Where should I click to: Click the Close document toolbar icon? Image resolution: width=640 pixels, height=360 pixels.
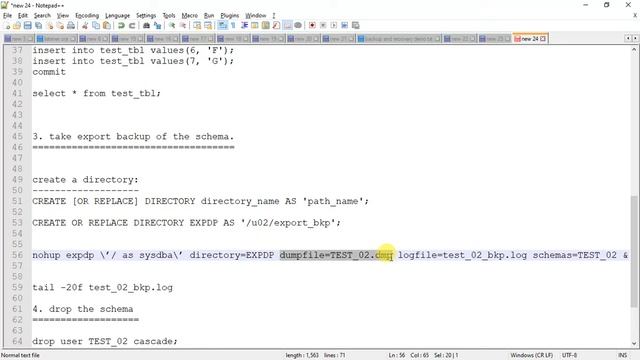point(49,25)
